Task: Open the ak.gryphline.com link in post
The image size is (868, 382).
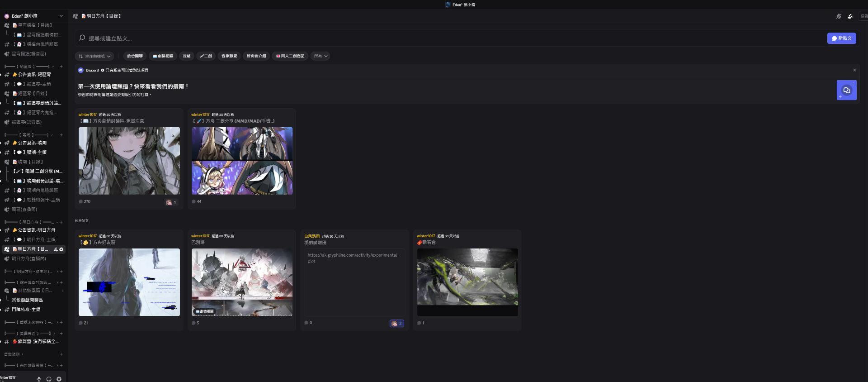Action: coord(353,255)
